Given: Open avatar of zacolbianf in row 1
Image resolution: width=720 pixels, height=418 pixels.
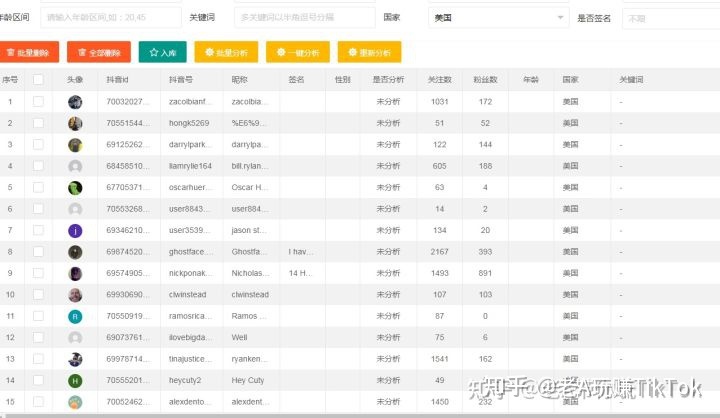Looking at the screenshot, I should (75, 102).
